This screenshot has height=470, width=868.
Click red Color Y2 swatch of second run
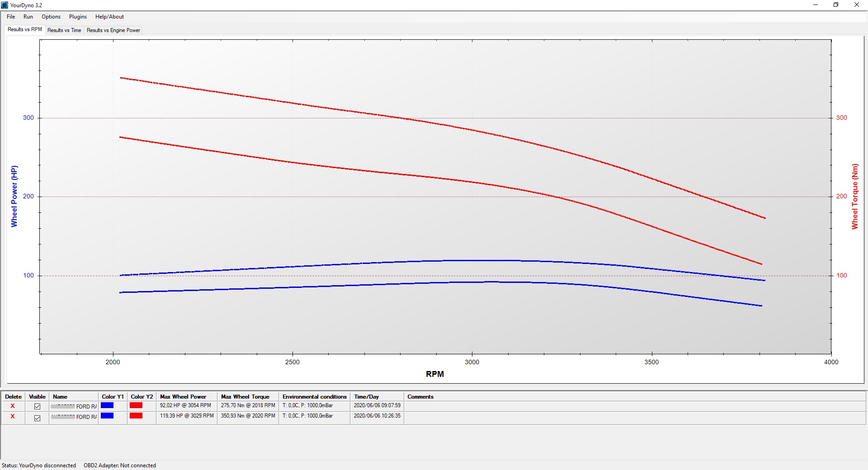pos(136,416)
